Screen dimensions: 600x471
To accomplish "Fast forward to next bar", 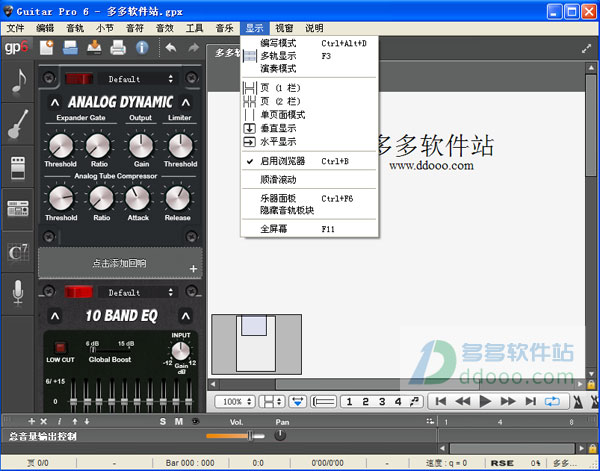I will (x=508, y=401).
